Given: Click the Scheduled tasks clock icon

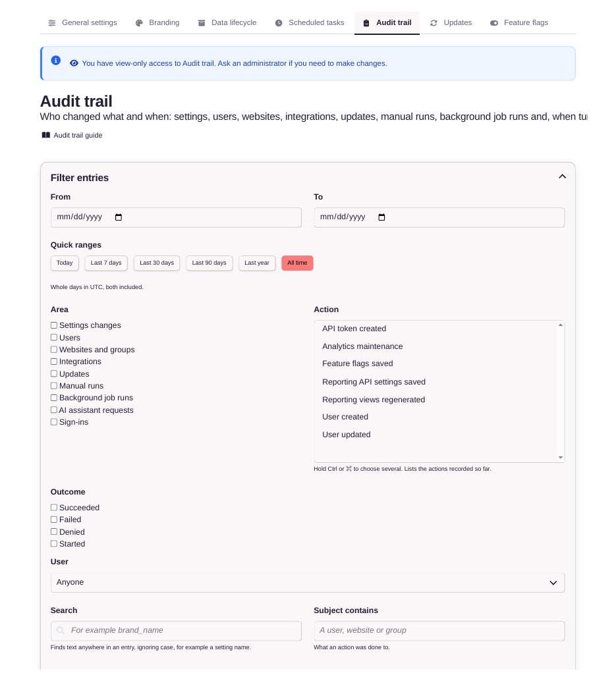Looking at the screenshot, I should point(279,23).
